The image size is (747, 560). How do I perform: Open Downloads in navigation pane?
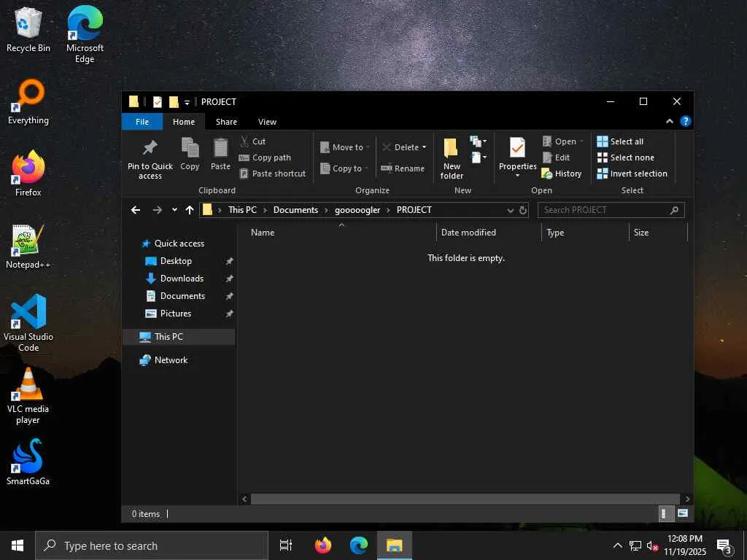tap(182, 279)
